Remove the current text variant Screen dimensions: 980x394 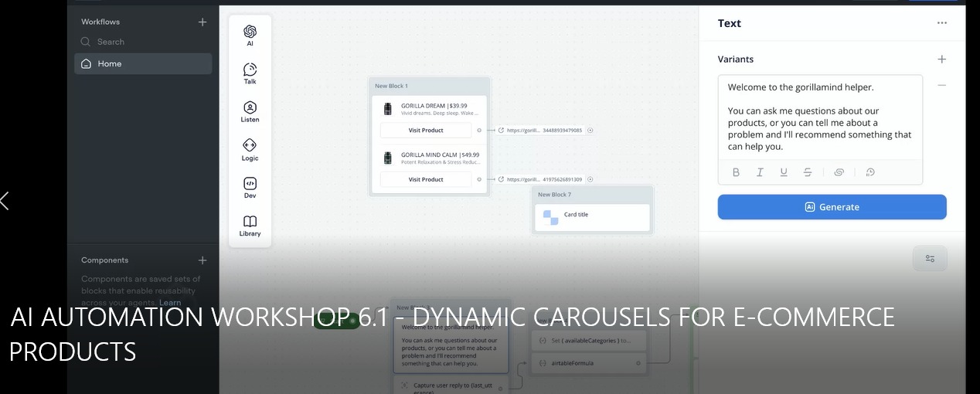coord(941,86)
